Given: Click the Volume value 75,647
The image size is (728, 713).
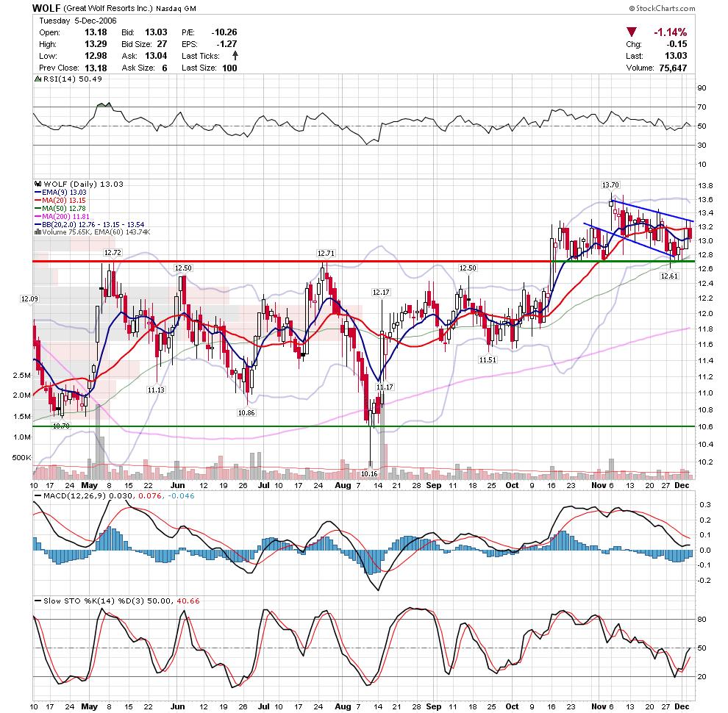Looking at the screenshot, I should pos(673,68).
